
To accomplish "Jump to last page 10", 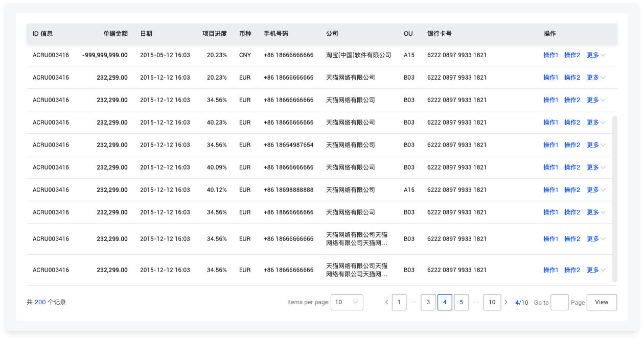I will pos(492,302).
